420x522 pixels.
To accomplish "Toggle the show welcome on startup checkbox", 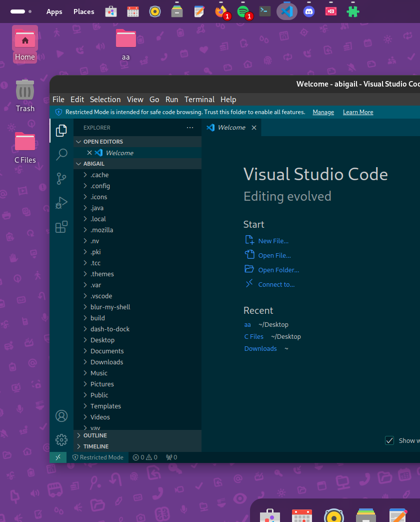I will 389,440.
